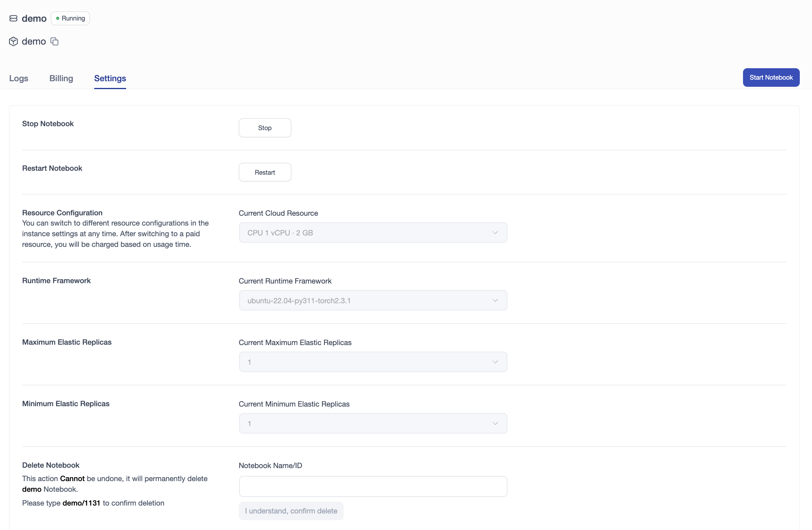
Task: Click chevron in Maximum Elastic Replicas field
Action: click(495, 362)
